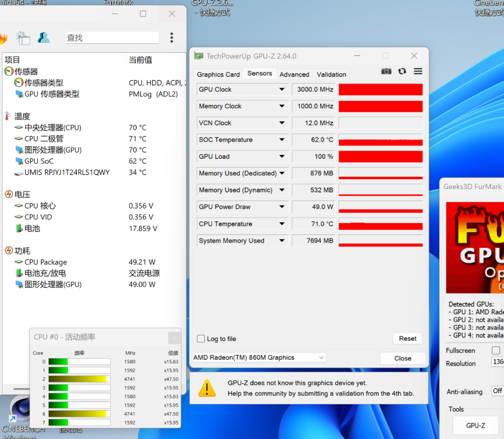Open the Advanced tab in GPU-Z
This screenshot has width=504, height=439.
[x=294, y=74]
